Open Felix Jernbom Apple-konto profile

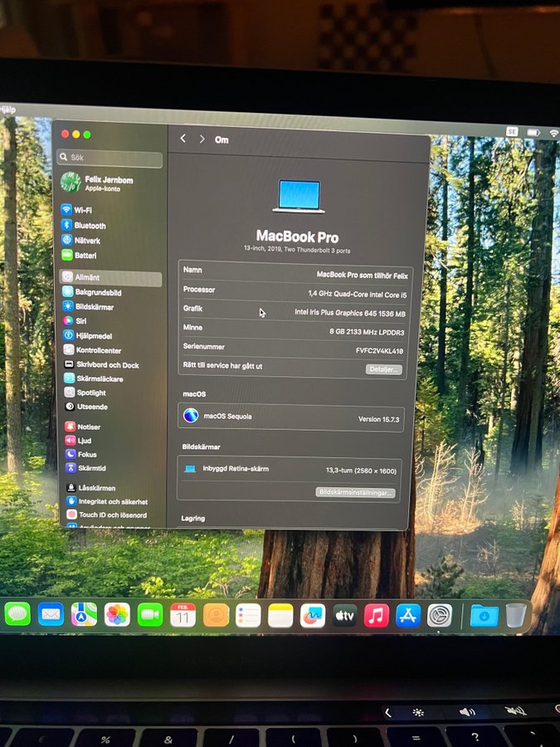(x=108, y=183)
